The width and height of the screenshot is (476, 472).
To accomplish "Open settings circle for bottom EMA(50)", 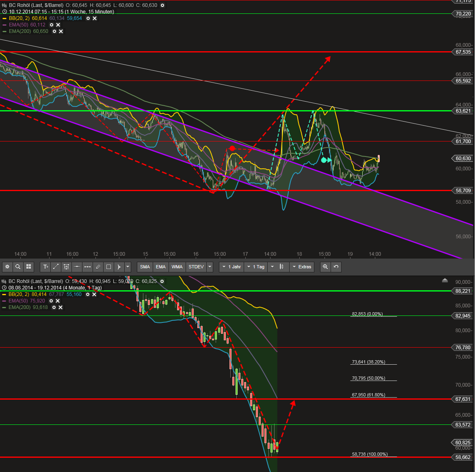I will pos(51,301).
